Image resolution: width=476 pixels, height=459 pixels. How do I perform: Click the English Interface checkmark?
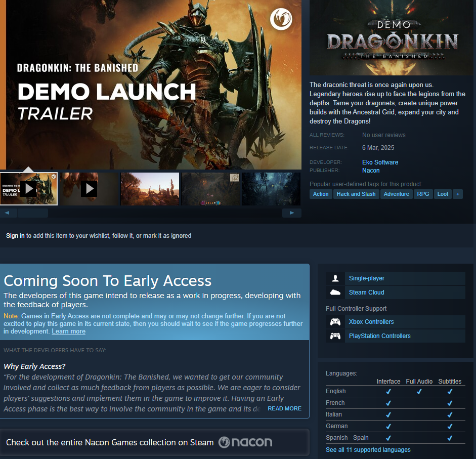388,392
